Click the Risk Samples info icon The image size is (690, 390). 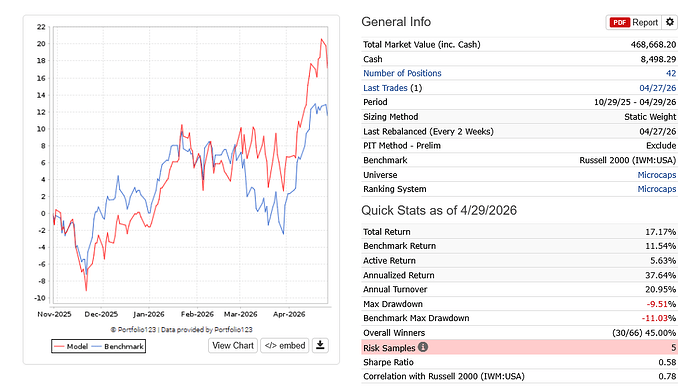tap(423, 347)
